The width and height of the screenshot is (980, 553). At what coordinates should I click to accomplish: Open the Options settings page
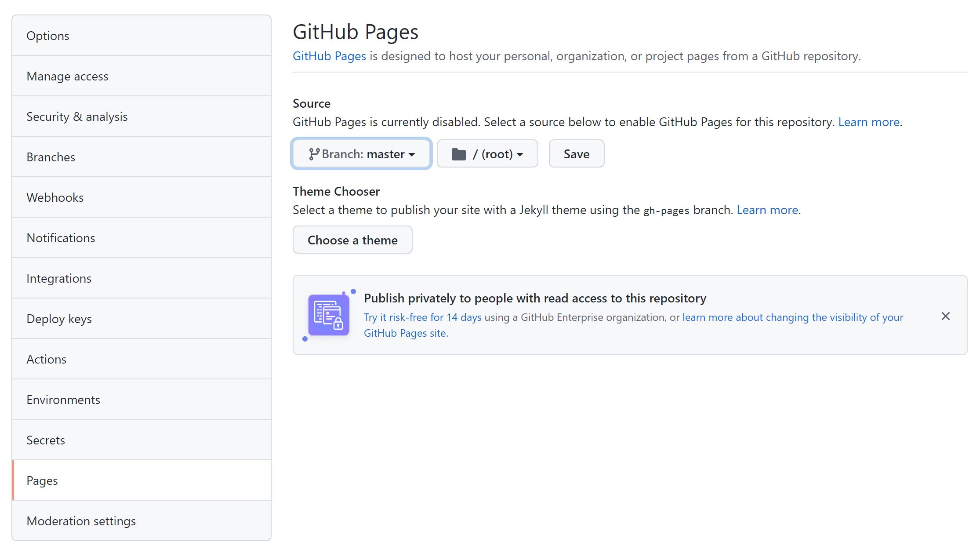click(x=142, y=36)
